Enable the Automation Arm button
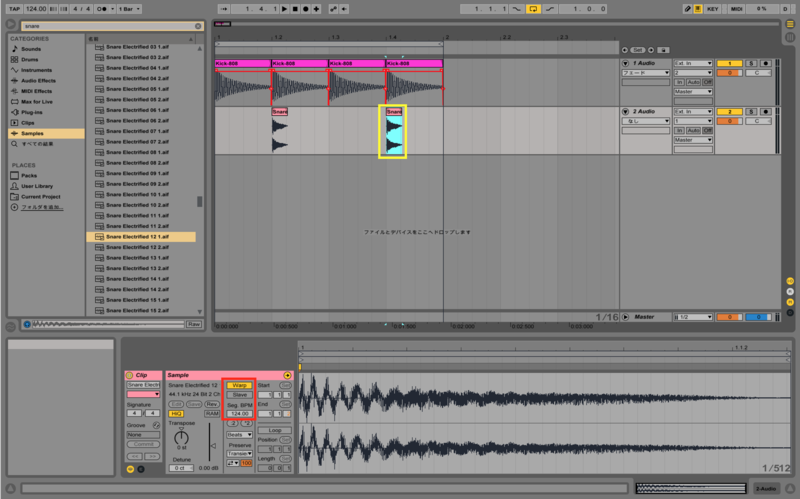 [x=334, y=9]
